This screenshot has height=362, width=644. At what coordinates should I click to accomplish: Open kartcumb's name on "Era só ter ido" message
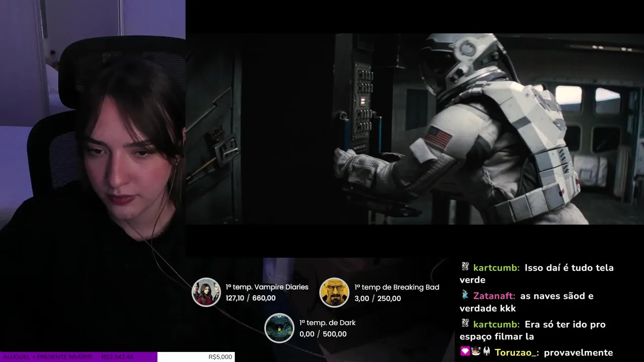pyautogui.click(x=497, y=324)
